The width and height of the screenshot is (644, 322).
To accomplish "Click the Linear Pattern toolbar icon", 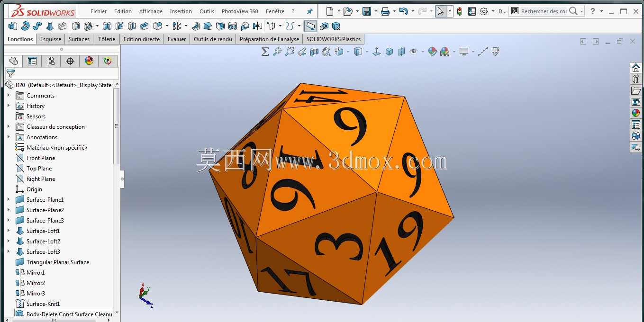I will [x=177, y=26].
